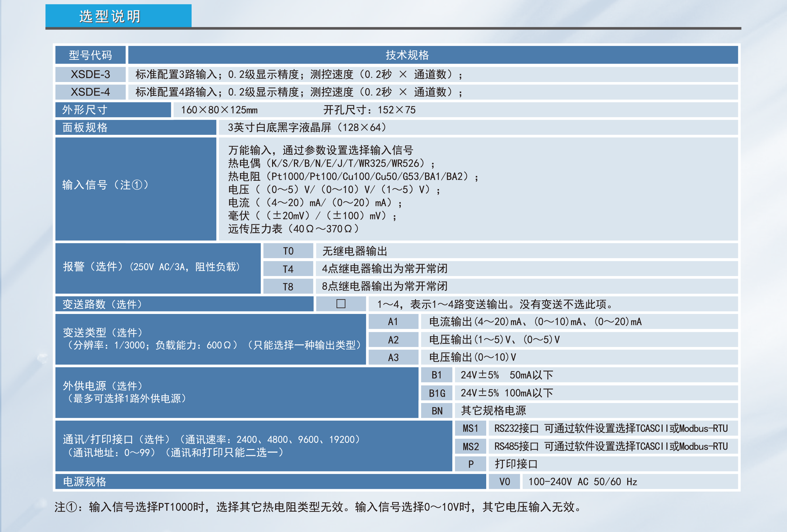This screenshot has height=532, width=787.
Task: Click the 型号代码 column header
Action: click(90, 55)
